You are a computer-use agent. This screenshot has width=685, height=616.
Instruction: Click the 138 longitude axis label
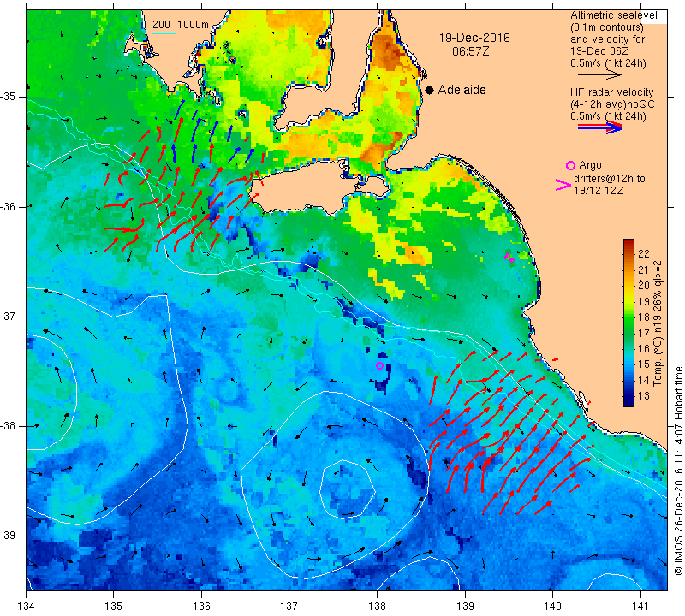click(377, 607)
